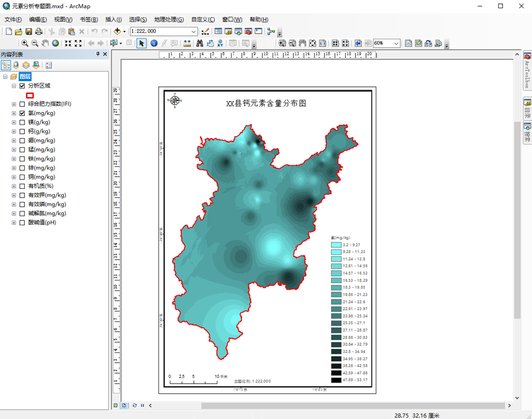This screenshot has height=419, width=532.
Task: Print the map with printer icon
Action: (39, 32)
